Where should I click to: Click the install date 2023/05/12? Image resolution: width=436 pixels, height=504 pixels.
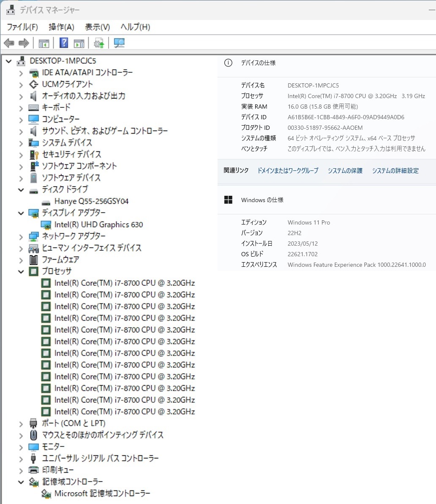(302, 244)
